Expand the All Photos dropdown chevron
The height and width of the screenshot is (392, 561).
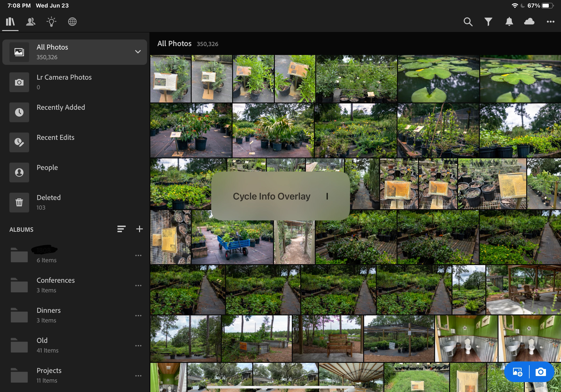(x=138, y=51)
